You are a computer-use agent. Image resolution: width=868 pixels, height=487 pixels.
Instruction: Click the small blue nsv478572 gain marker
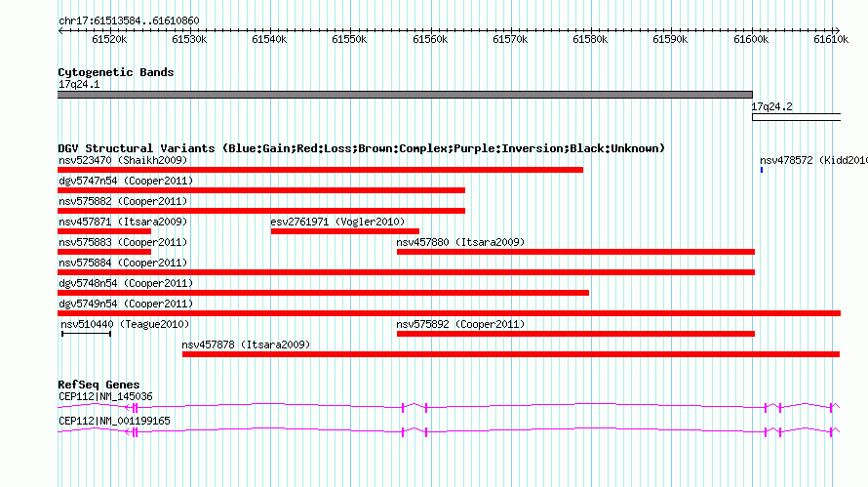[762, 170]
